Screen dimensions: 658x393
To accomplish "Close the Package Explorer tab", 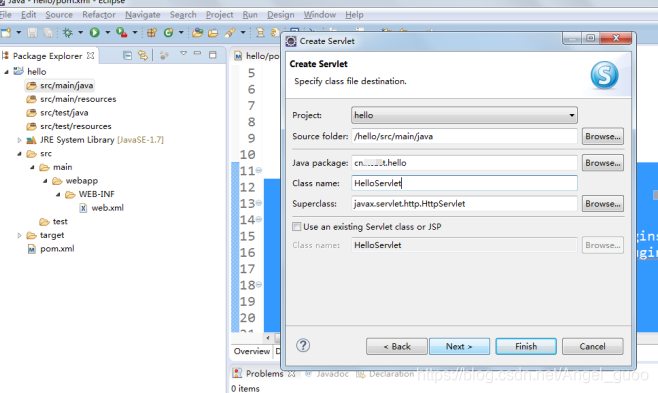I will [x=90, y=55].
